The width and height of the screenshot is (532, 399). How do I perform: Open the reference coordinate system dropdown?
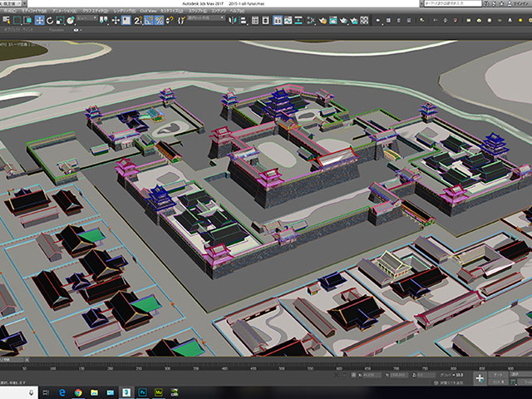point(86,19)
